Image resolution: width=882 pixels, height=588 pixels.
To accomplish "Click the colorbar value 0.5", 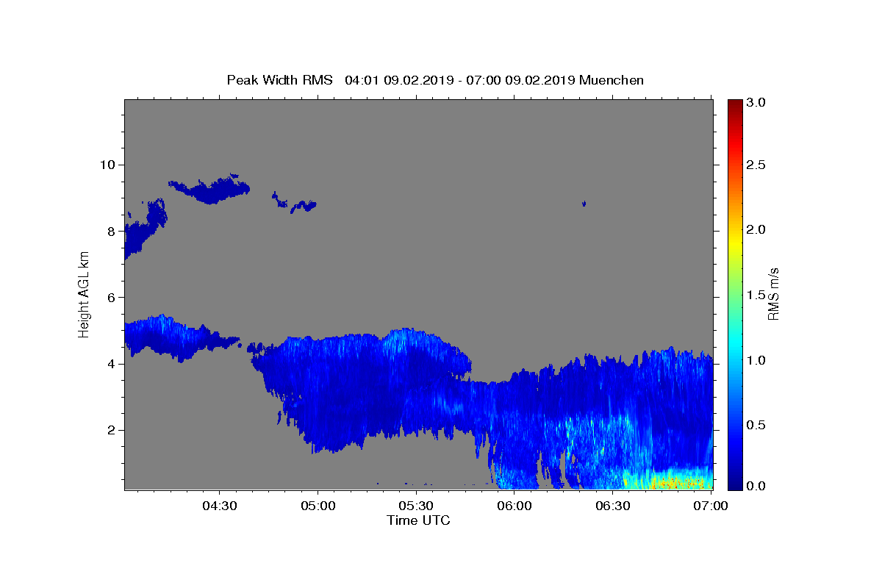I will point(756,424).
